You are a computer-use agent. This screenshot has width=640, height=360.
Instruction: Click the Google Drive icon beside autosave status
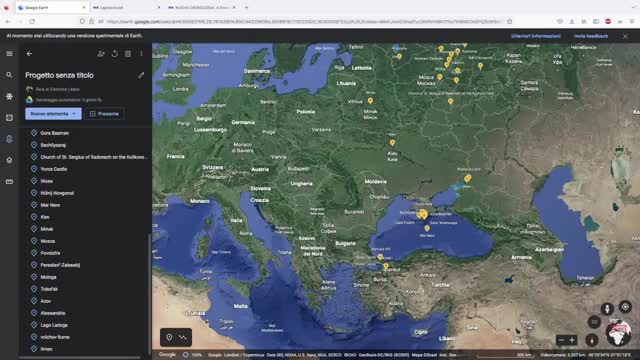coord(29,100)
